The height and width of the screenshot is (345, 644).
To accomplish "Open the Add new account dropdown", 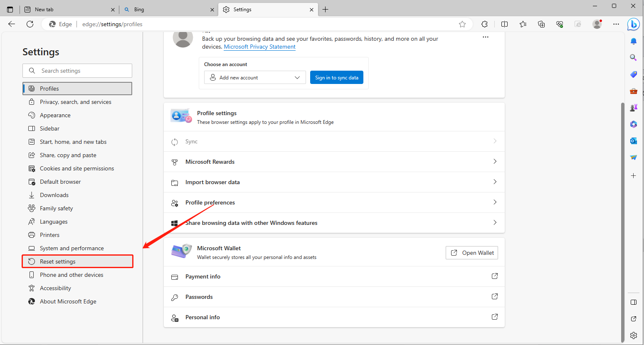I will 255,77.
